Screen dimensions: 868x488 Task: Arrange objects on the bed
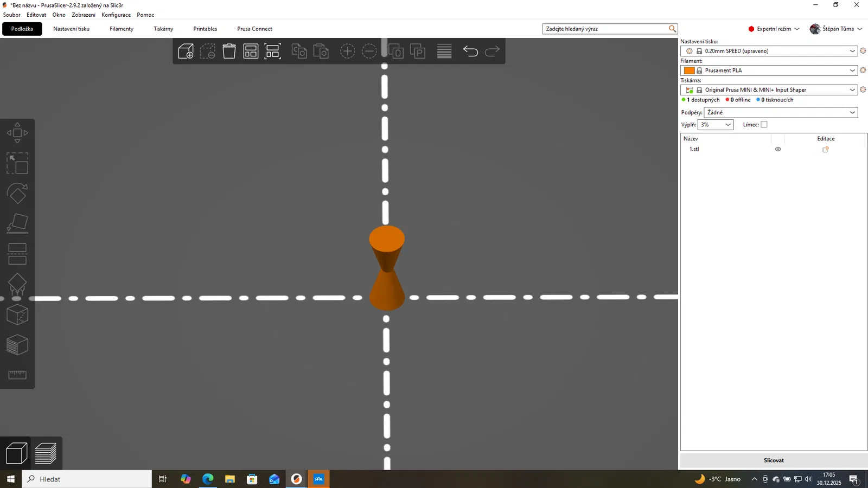(251, 51)
